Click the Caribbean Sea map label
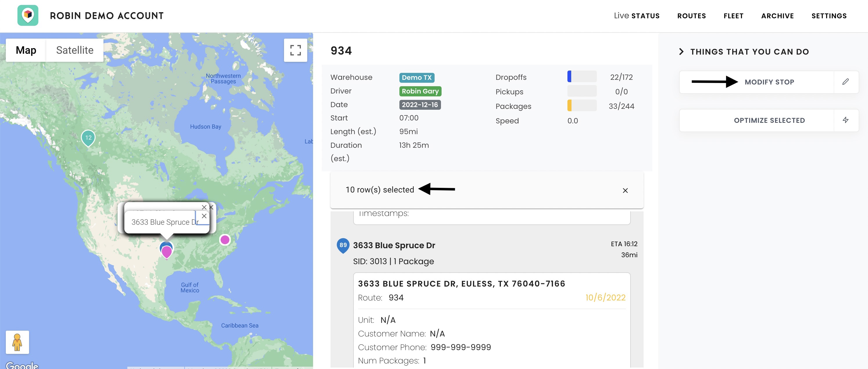 (x=240, y=325)
